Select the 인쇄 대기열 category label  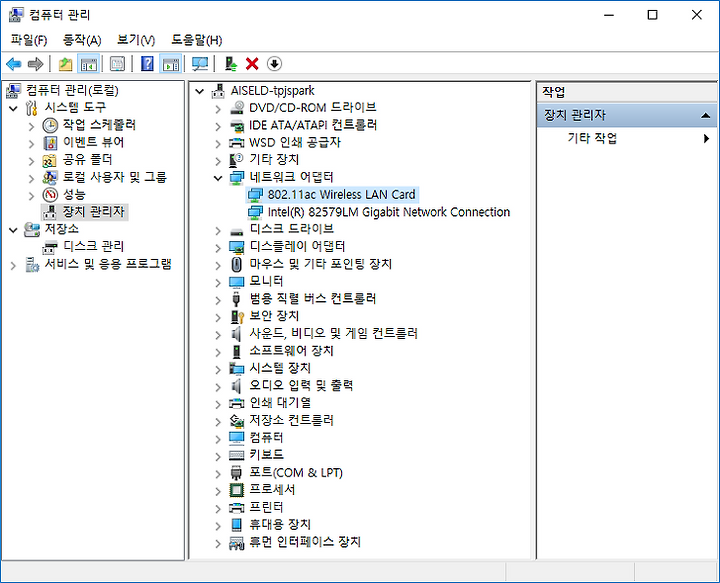point(280,403)
